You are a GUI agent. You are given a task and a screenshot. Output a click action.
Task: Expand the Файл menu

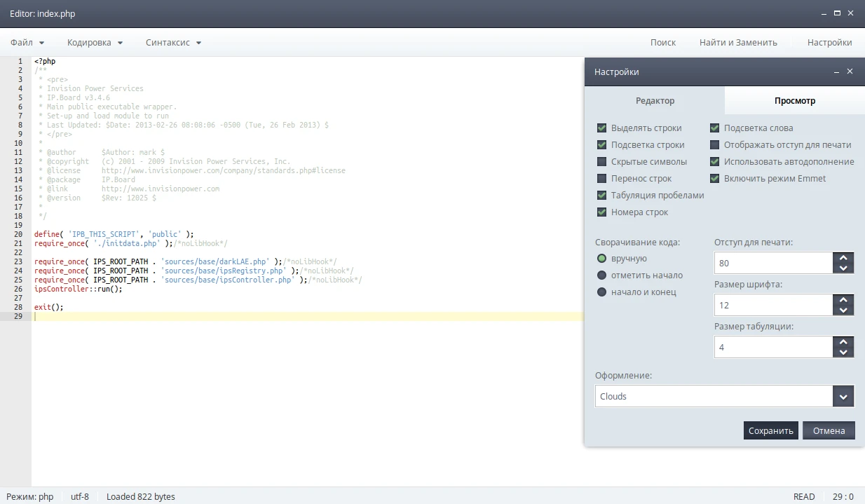click(x=27, y=43)
